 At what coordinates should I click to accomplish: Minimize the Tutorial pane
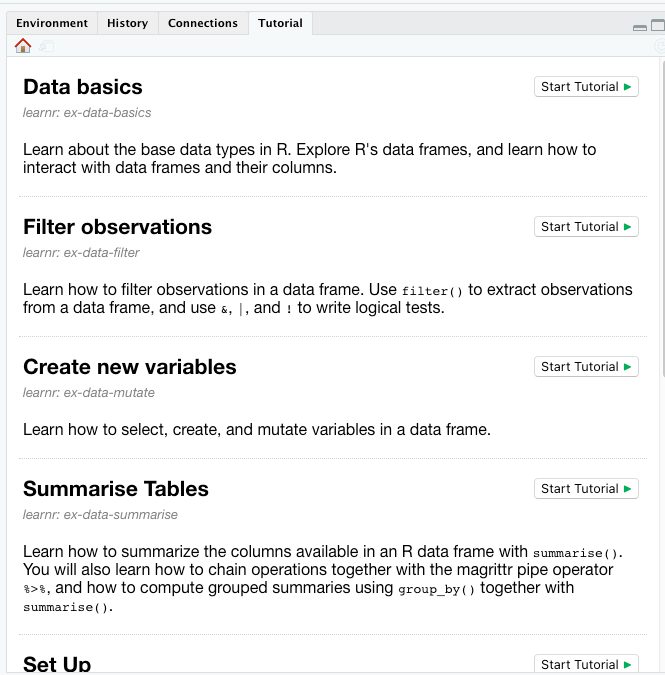(x=640, y=27)
